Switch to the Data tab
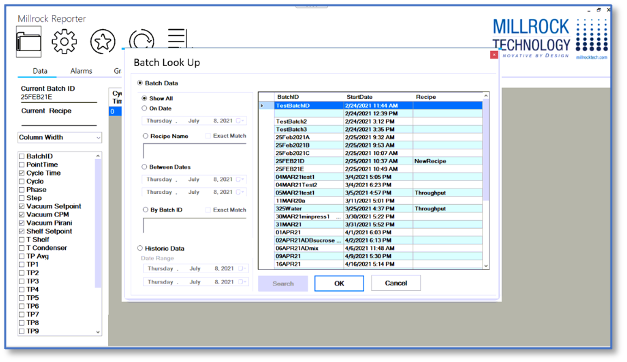Viewport: 627px width, 362px height. 40,71
